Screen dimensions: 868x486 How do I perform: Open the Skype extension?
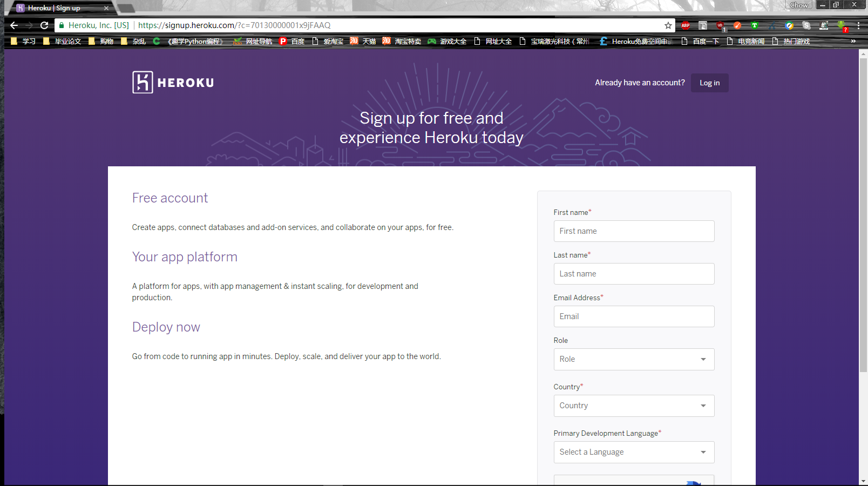point(806,25)
